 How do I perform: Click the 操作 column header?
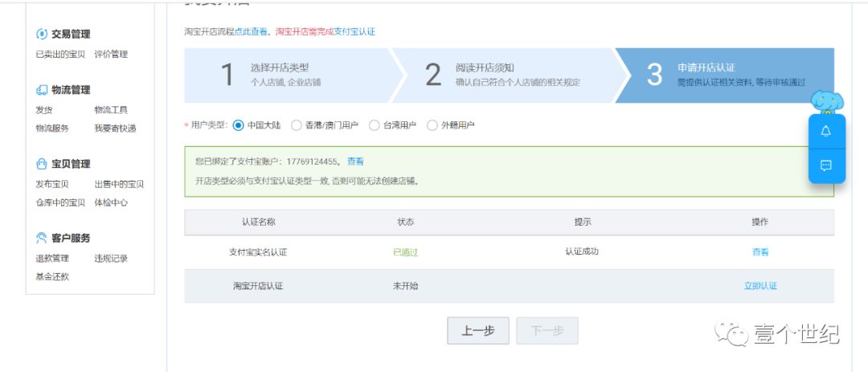pyautogui.click(x=760, y=222)
